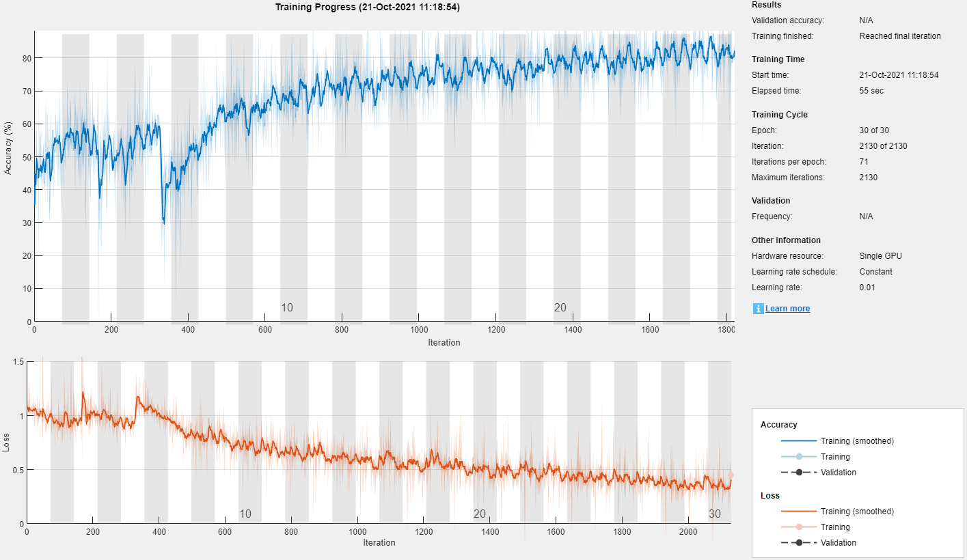Select the Single GPU hardware resource value
This screenshot has height=560, width=967.
880,256
